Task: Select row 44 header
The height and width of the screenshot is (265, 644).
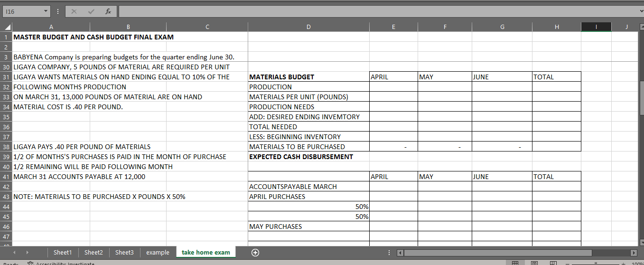Action: pos(6,207)
